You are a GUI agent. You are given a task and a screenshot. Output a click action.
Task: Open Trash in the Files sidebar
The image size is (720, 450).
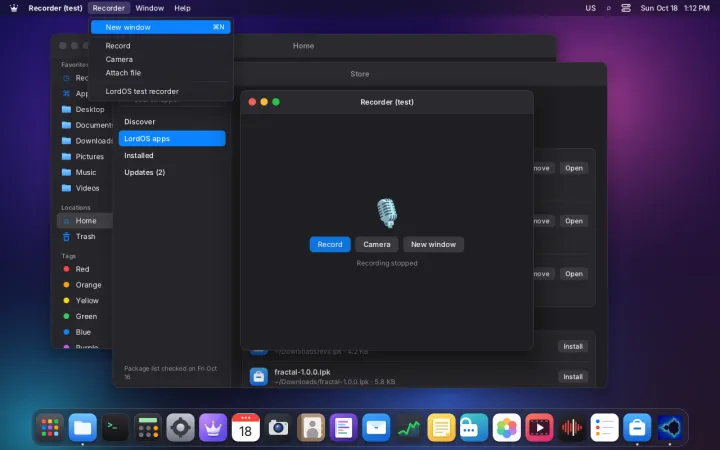pos(85,236)
